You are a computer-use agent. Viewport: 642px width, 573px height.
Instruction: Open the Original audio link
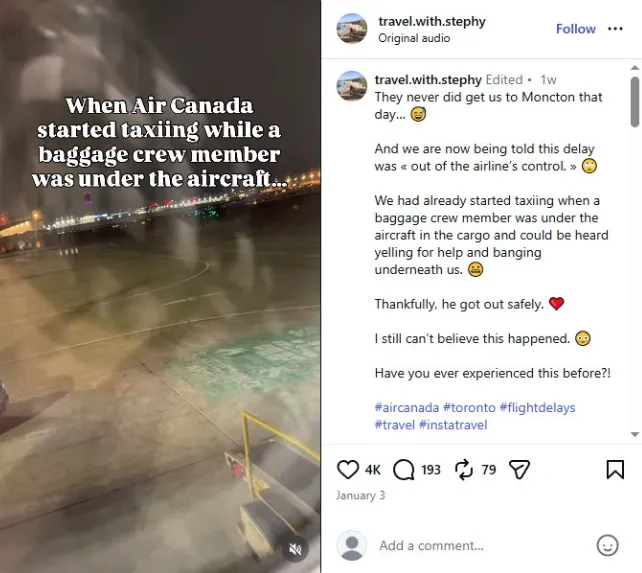pyautogui.click(x=414, y=38)
